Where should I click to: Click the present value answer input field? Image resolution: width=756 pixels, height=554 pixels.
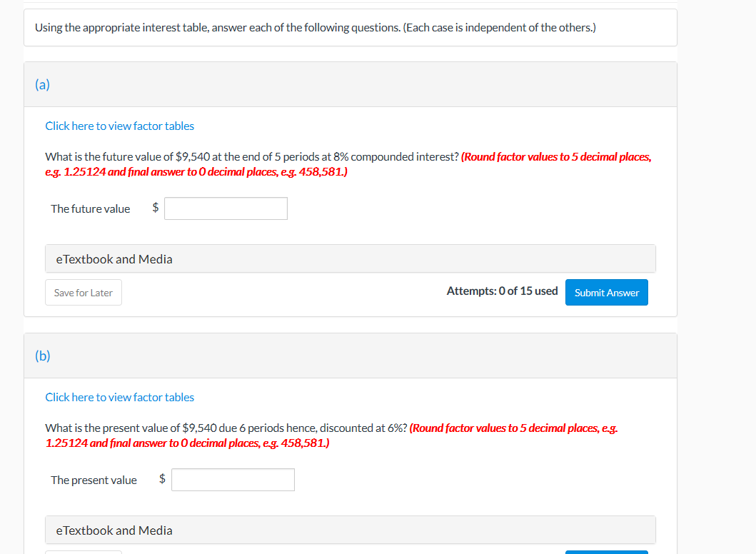click(x=233, y=479)
